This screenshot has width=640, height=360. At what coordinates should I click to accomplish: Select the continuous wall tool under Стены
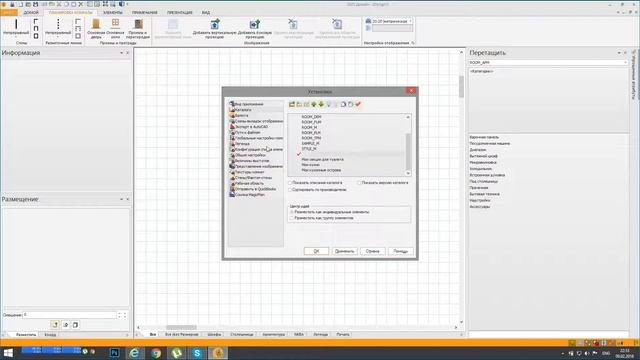click(16, 27)
